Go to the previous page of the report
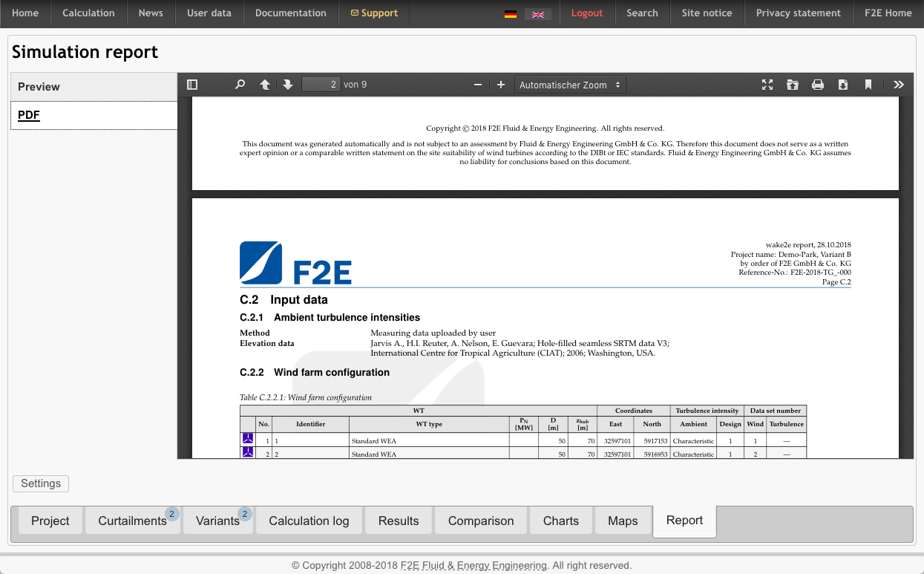The image size is (924, 574). click(x=264, y=84)
